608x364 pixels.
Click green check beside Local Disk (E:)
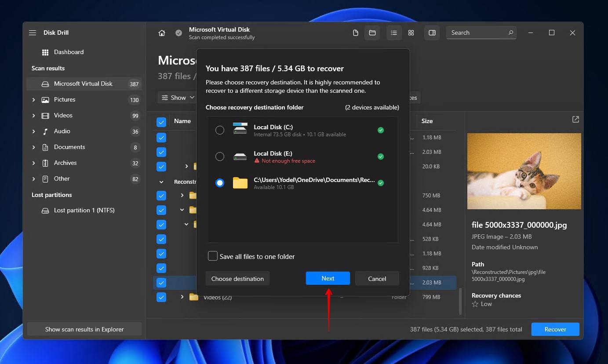[x=381, y=157]
